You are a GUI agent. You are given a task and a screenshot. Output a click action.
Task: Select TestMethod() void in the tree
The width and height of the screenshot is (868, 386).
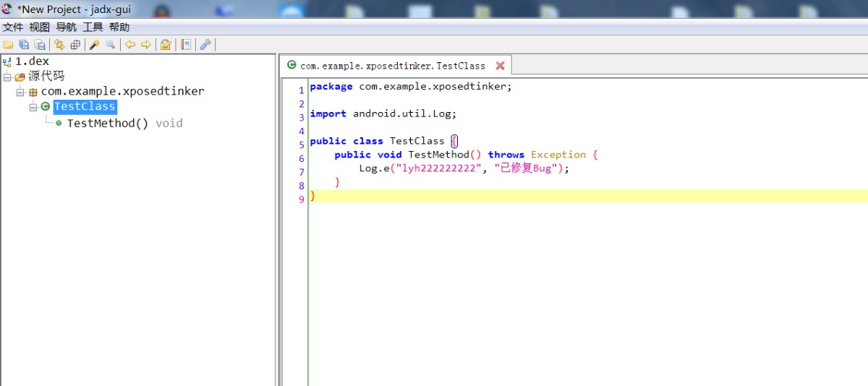point(124,123)
